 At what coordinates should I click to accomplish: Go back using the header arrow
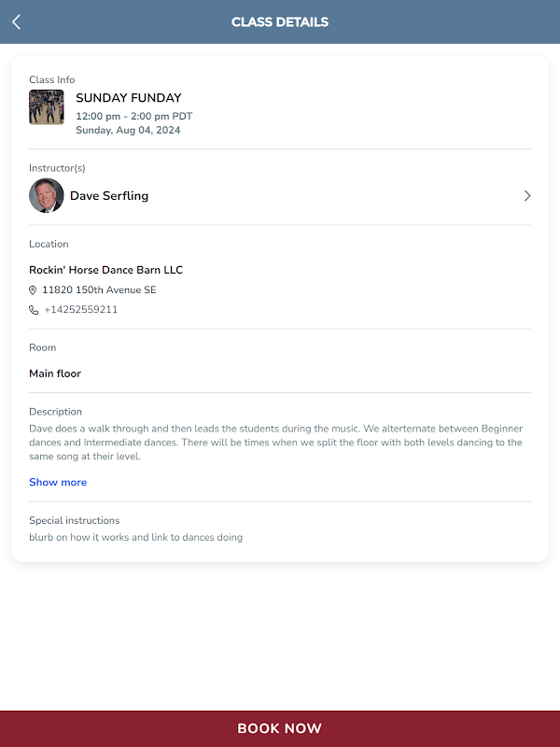(x=16, y=21)
